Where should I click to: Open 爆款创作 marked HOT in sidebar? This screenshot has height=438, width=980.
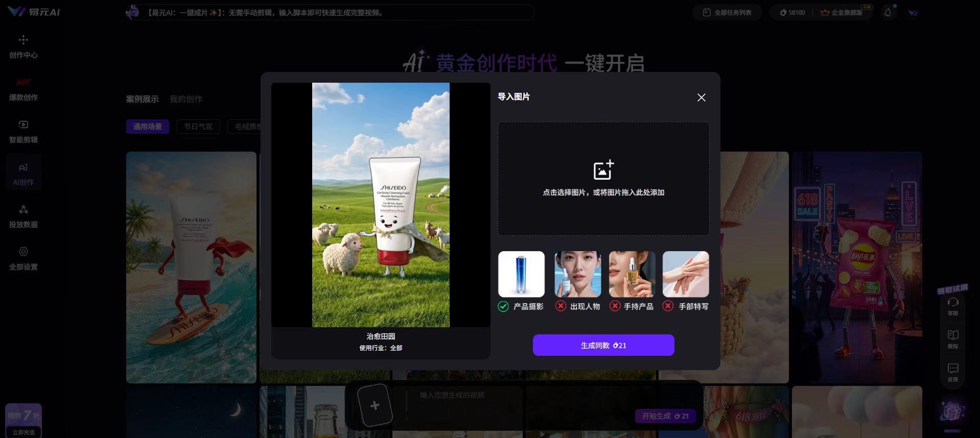click(x=24, y=90)
